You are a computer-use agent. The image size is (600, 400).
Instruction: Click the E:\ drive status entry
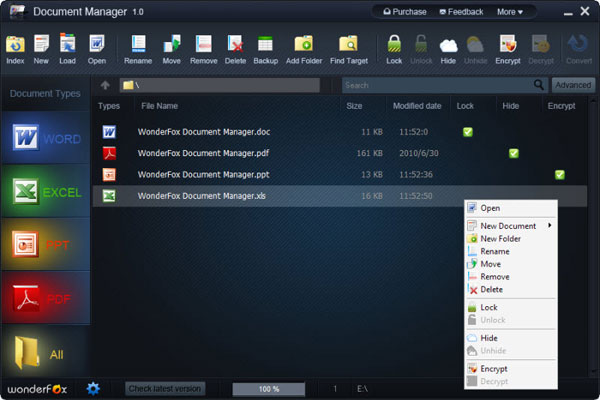click(x=362, y=389)
